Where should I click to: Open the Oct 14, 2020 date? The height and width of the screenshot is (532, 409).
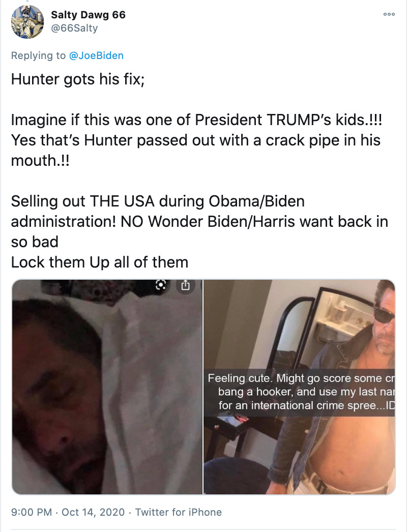[93, 512]
